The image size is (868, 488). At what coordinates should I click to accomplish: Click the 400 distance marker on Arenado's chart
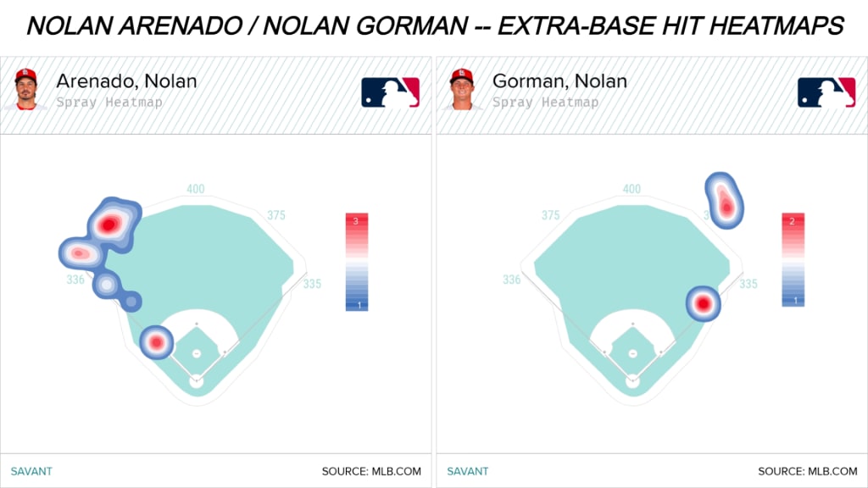196,189
